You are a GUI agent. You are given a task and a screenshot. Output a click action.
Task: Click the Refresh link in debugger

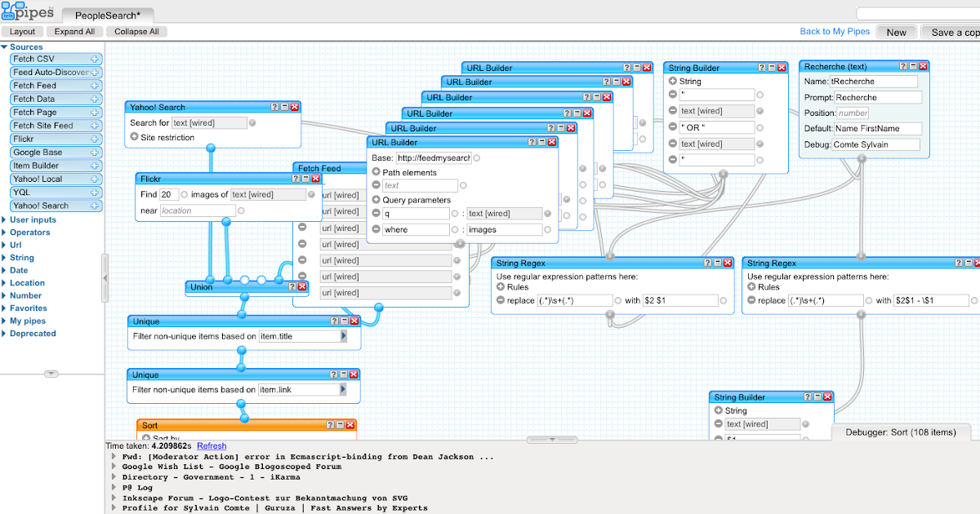click(212, 445)
